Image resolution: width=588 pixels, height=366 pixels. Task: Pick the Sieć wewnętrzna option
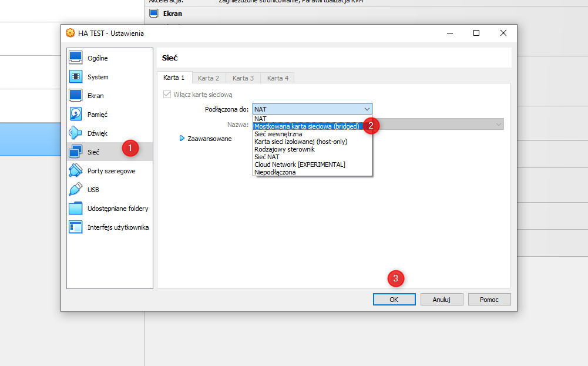(x=278, y=134)
